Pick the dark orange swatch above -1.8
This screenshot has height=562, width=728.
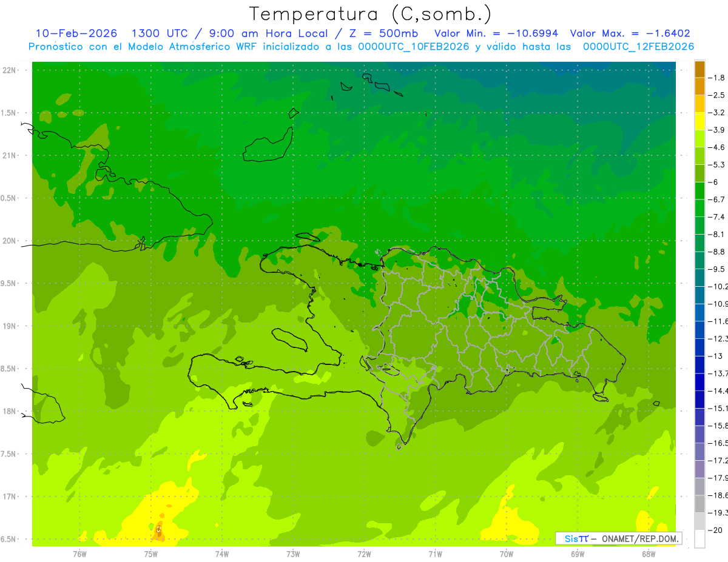pyautogui.click(x=699, y=69)
